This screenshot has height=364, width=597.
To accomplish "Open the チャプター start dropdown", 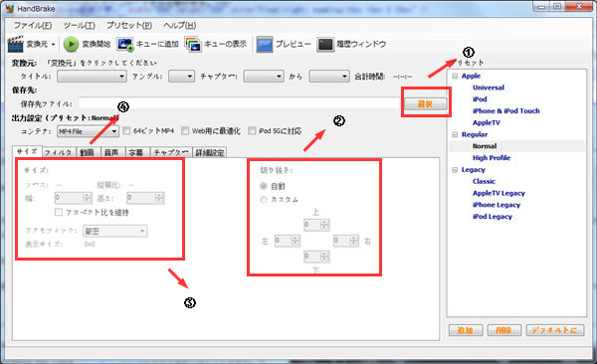I will (x=264, y=77).
